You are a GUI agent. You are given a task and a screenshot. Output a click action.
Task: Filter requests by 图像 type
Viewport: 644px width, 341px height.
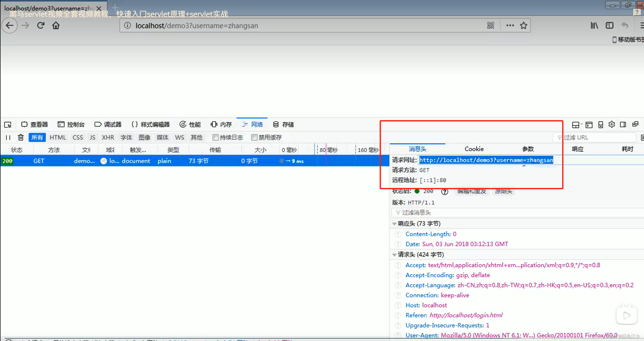pos(144,137)
